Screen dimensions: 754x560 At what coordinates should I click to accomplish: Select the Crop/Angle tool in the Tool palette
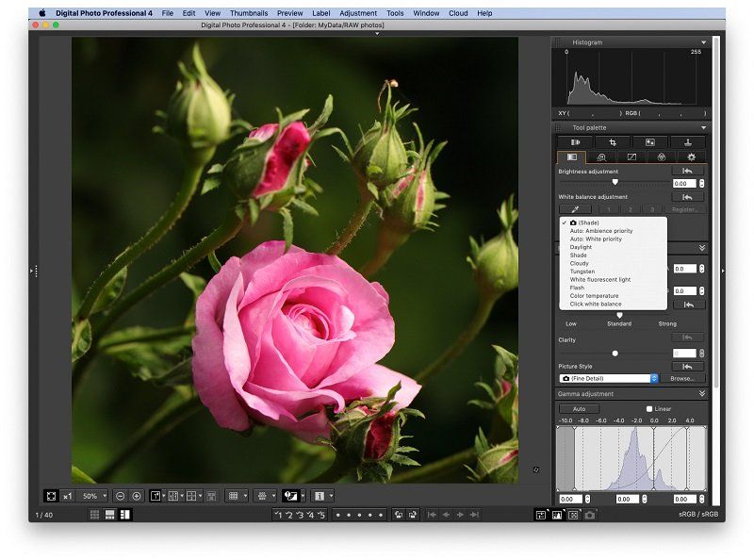(615, 143)
